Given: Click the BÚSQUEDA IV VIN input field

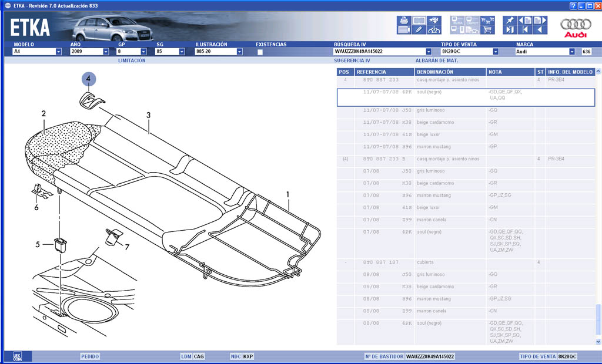Looking at the screenshot, I should [x=379, y=52].
